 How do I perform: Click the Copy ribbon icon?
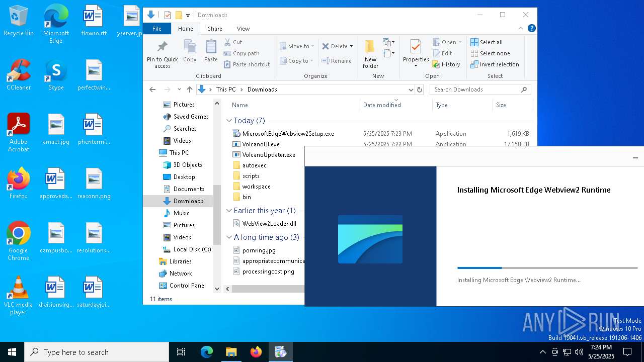[x=190, y=51]
